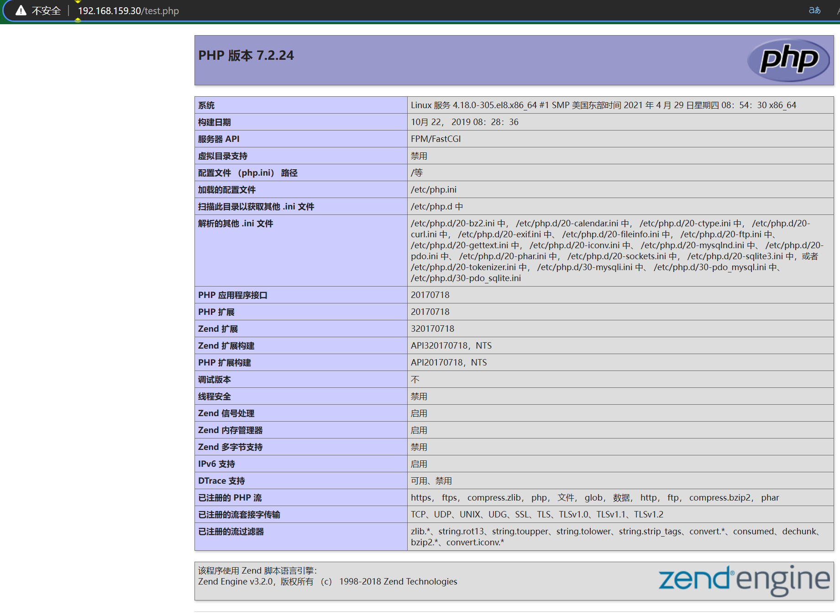Click the Zend Engine logo
Image resolution: width=840 pixels, height=616 pixels.
coord(744,580)
